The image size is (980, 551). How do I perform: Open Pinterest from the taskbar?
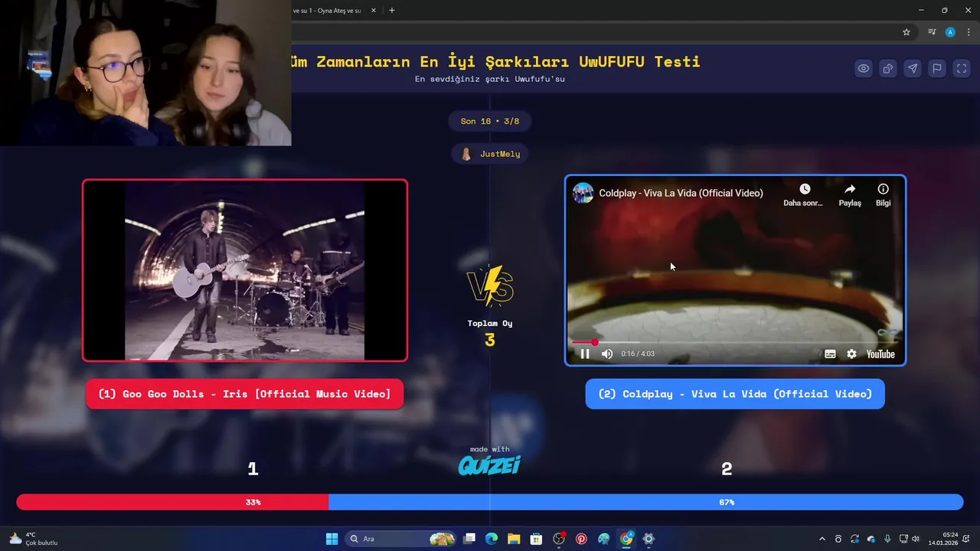click(581, 539)
